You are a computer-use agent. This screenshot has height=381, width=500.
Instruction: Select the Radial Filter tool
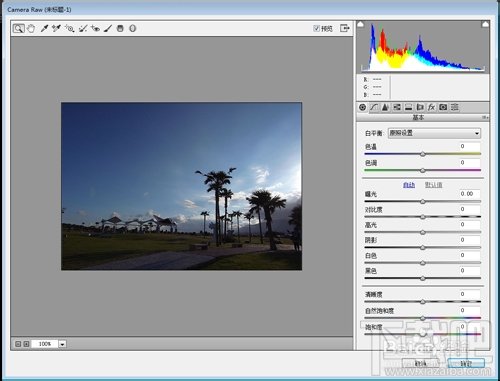coord(133,28)
